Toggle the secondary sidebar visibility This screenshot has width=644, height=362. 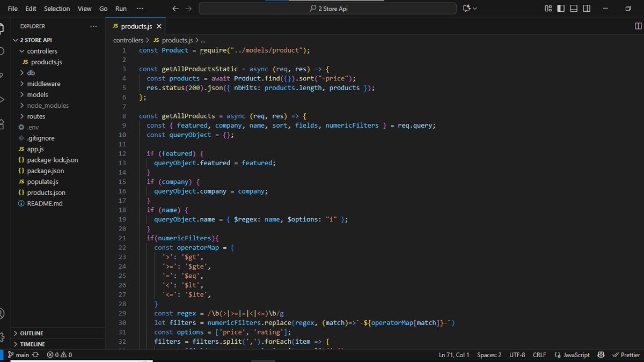tap(586, 8)
